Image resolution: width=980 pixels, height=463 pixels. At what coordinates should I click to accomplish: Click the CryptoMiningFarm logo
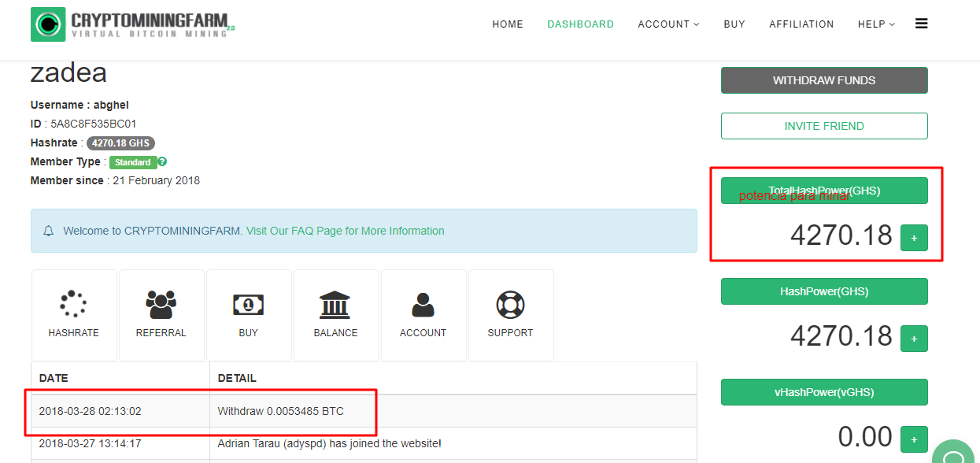coord(132,24)
